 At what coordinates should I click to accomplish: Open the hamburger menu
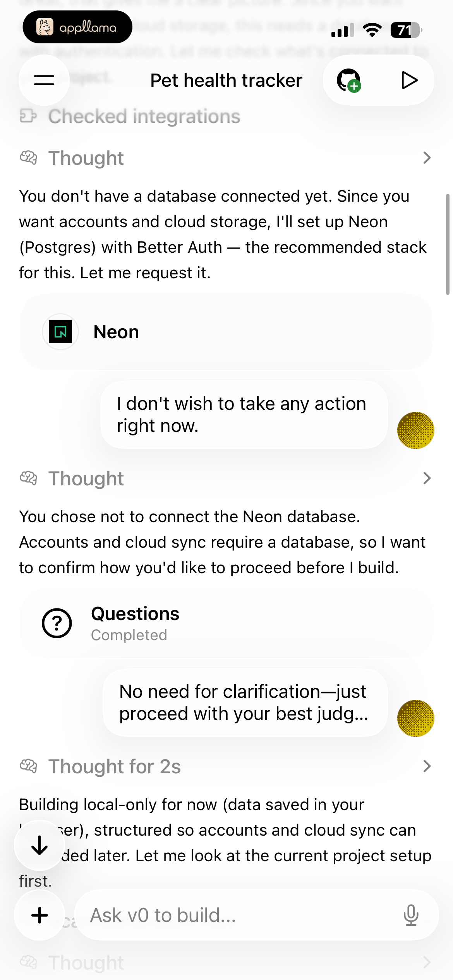tap(44, 80)
